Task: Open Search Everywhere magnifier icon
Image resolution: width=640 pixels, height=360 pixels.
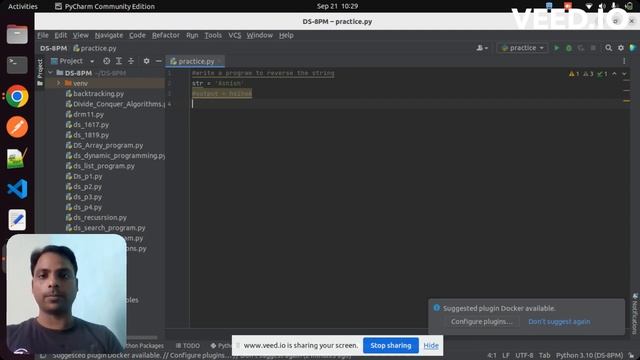Action: [x=608, y=48]
